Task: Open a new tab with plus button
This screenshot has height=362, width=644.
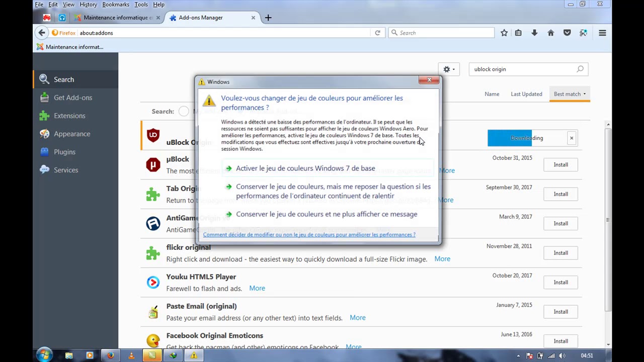Action: (x=268, y=18)
